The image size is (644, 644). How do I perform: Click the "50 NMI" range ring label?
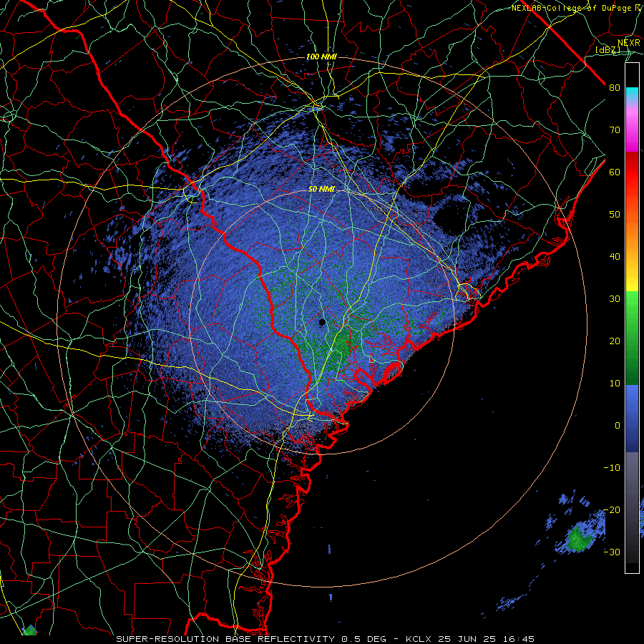pos(321,190)
